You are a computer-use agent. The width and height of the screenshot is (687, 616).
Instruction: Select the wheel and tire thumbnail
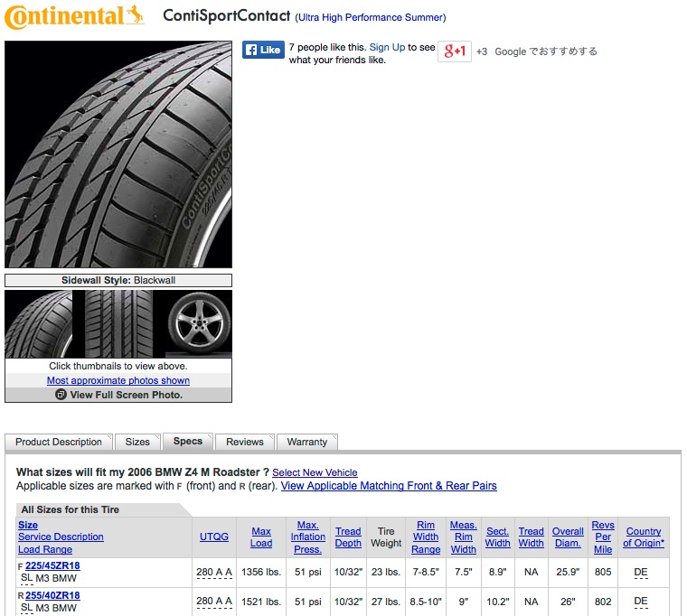point(199,324)
